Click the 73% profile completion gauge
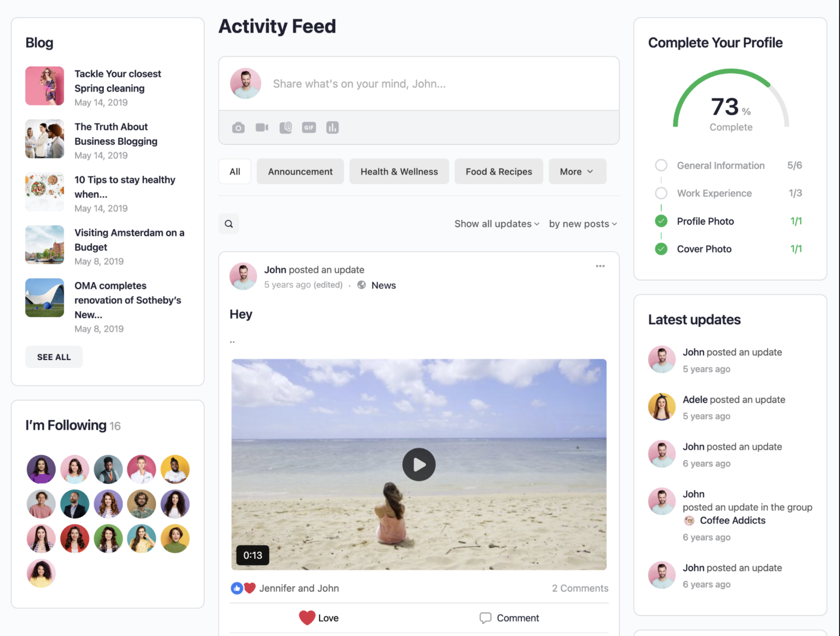Screen dimensions: 840x636 click(x=731, y=101)
